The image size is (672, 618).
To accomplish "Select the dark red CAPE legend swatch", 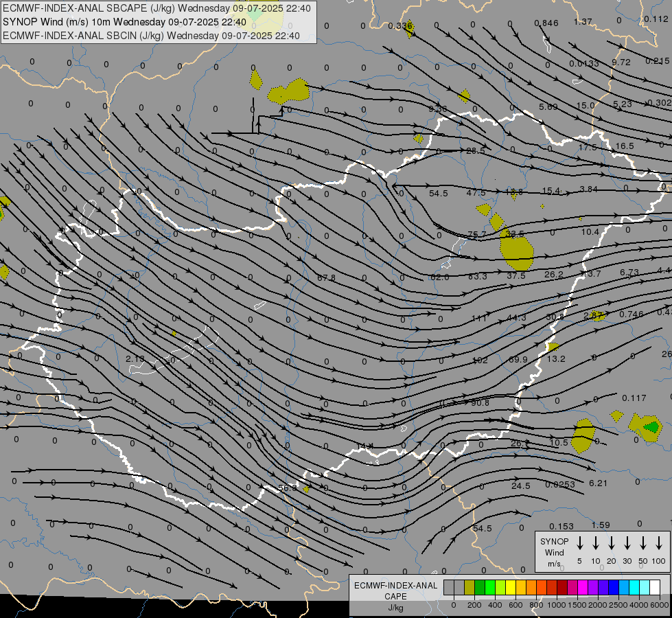I will [562, 588].
